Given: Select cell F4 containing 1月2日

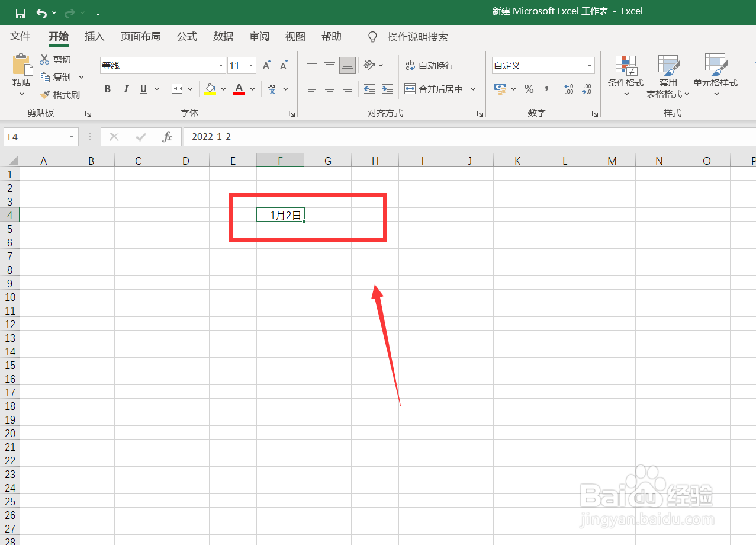Looking at the screenshot, I should (280, 215).
